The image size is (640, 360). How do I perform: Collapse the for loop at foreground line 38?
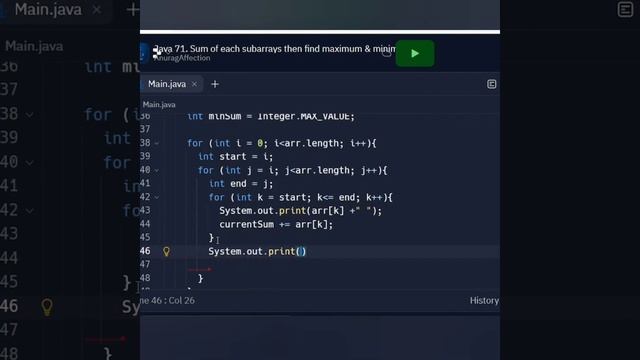coord(157,143)
